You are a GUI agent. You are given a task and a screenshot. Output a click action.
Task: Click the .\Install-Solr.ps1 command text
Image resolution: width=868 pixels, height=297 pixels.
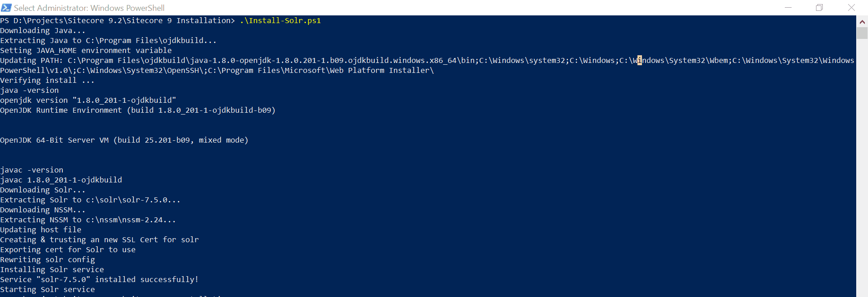pyautogui.click(x=280, y=20)
